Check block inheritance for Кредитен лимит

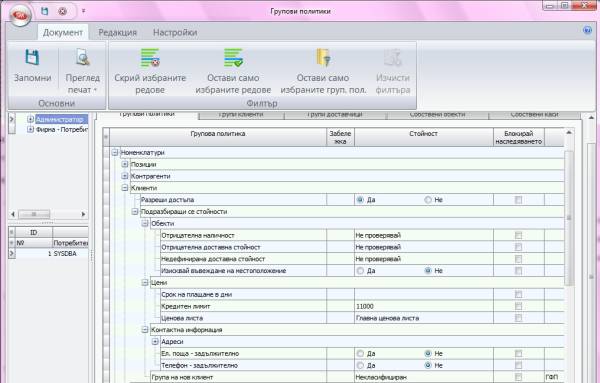pos(518,306)
